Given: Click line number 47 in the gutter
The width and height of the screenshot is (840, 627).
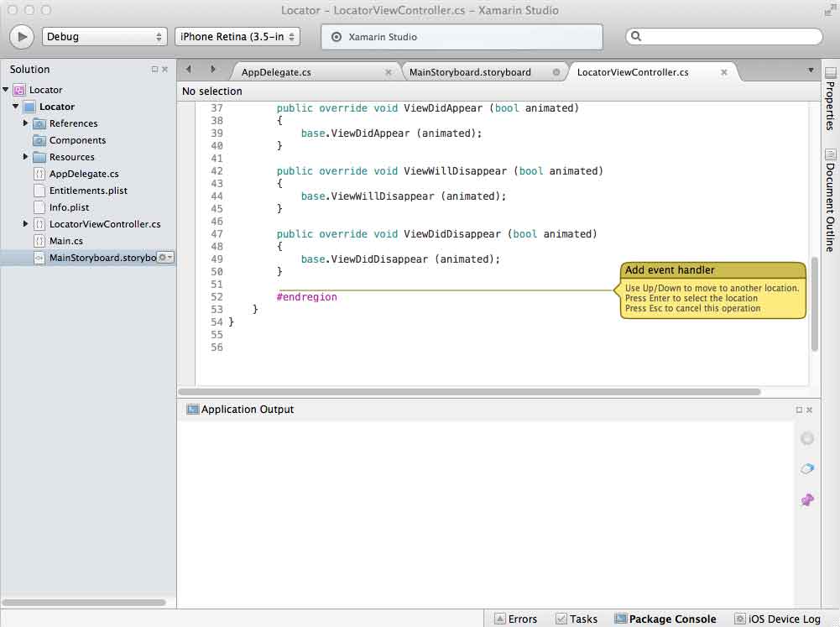Looking at the screenshot, I should coord(217,234).
